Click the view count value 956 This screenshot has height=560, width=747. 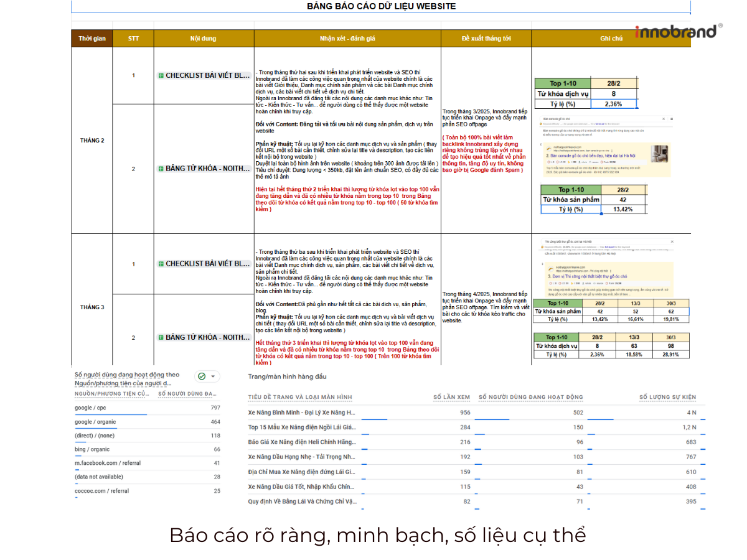(464, 413)
